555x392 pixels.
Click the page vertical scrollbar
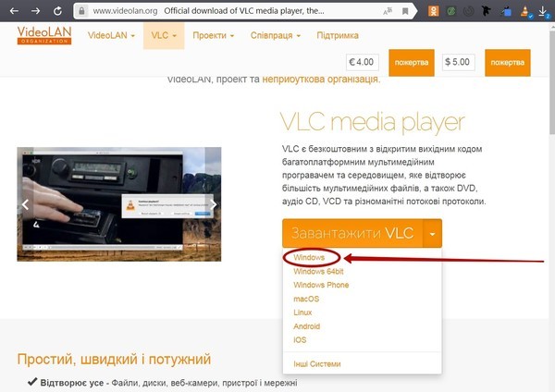click(552, 81)
